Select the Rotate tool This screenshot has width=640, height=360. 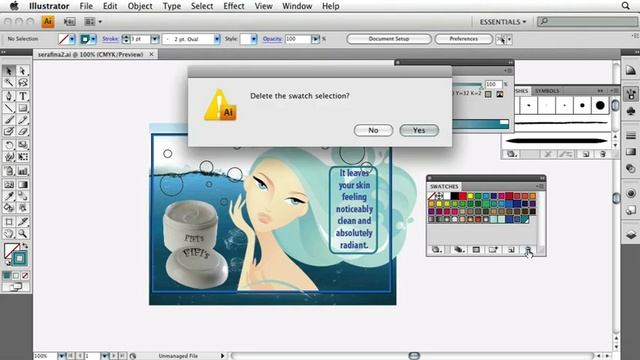9,145
